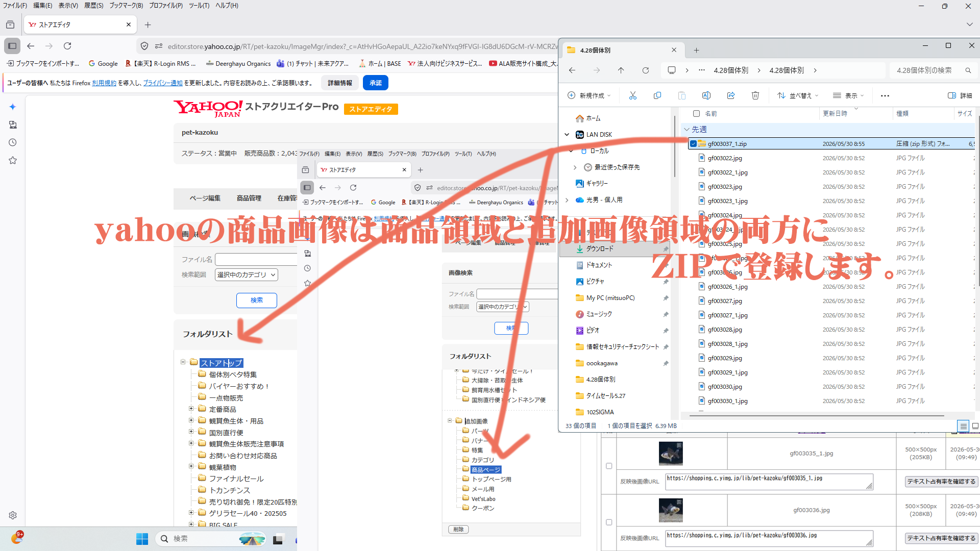Open 詳細 details pane toggle in Explorer
Image resolution: width=980 pixels, height=551 pixels.
(961, 95)
